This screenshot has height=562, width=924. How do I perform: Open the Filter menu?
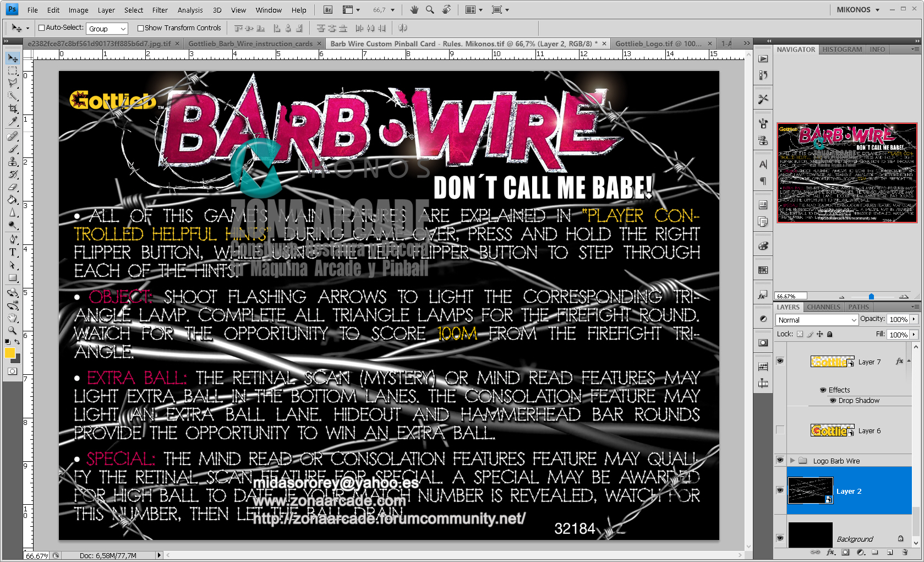coord(160,9)
